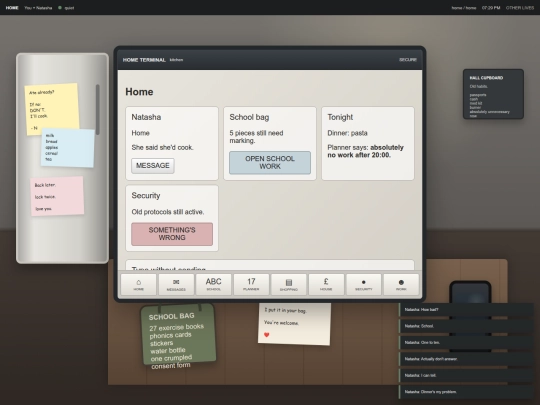The height and width of the screenshot is (405, 540).
Task: Click the OPEN SCHOOL WORK button
Action: (270, 163)
